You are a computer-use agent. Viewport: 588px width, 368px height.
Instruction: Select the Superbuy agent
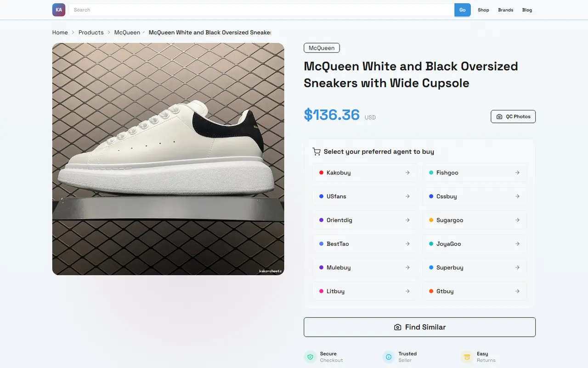tap(475, 267)
